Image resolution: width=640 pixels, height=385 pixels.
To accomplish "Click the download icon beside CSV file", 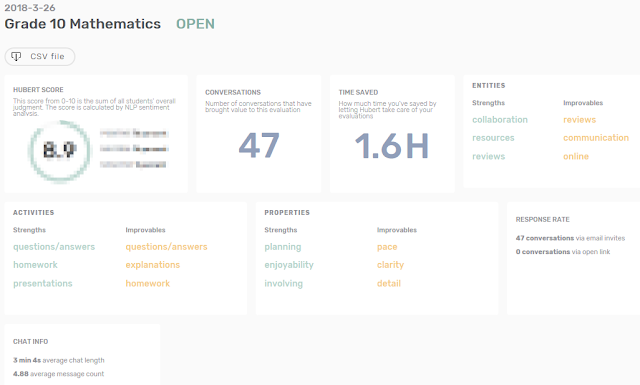I will pos(16,56).
